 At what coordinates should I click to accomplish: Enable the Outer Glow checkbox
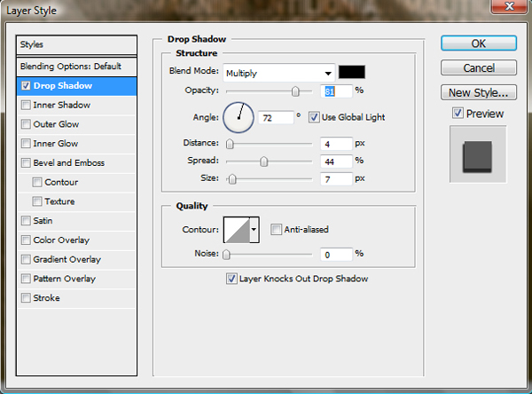pos(26,124)
